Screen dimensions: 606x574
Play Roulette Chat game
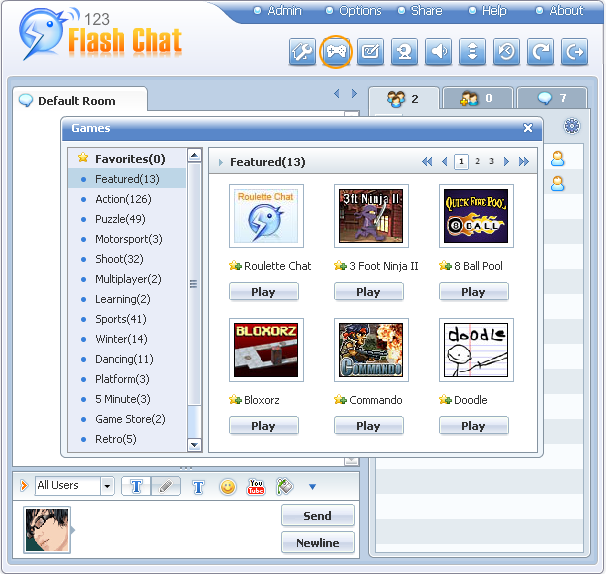264,291
